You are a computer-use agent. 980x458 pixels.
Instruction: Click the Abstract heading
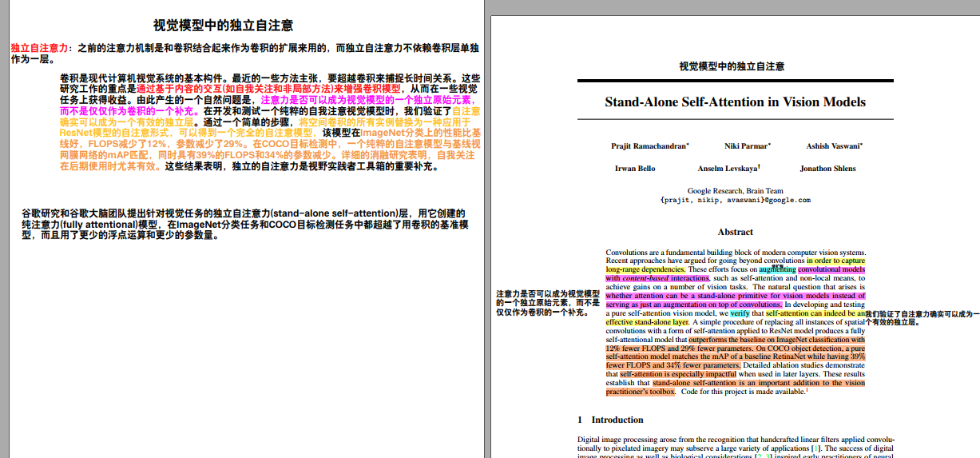pos(735,232)
